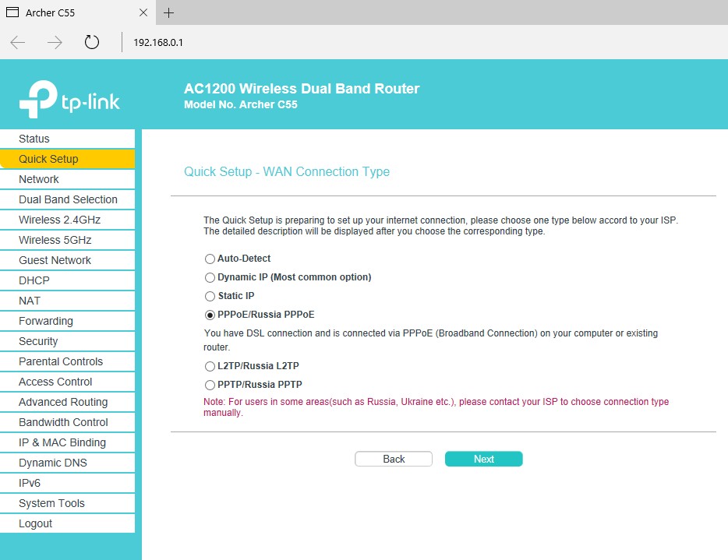Open the Status menu
This screenshot has width=728, height=560.
(67, 139)
